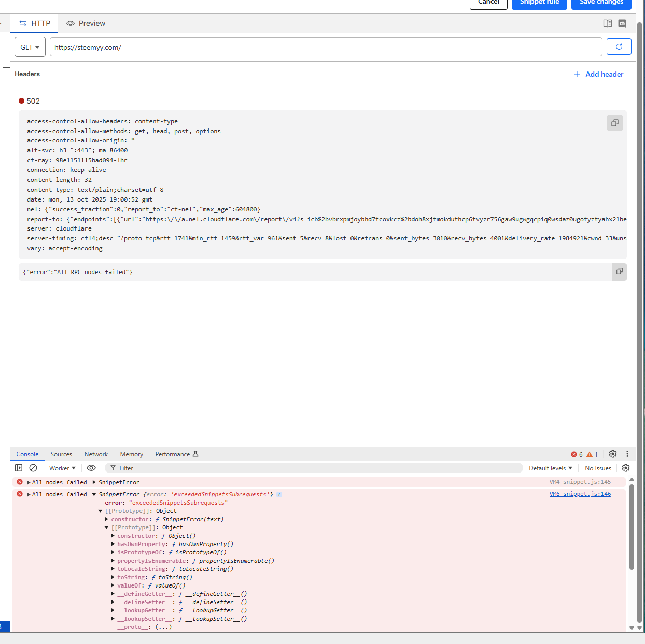Open DevTools more options menu

[627, 454]
